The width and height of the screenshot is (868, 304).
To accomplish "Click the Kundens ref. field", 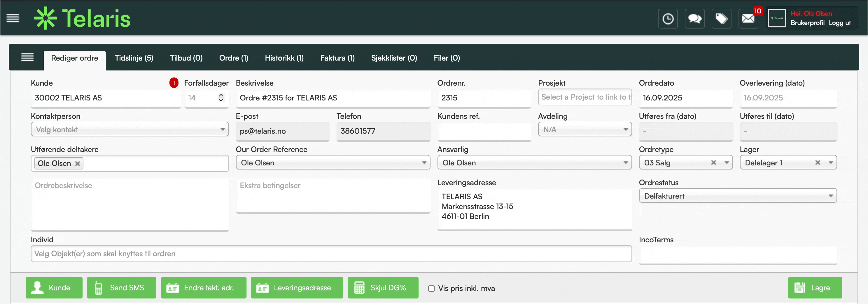I will point(484,131).
